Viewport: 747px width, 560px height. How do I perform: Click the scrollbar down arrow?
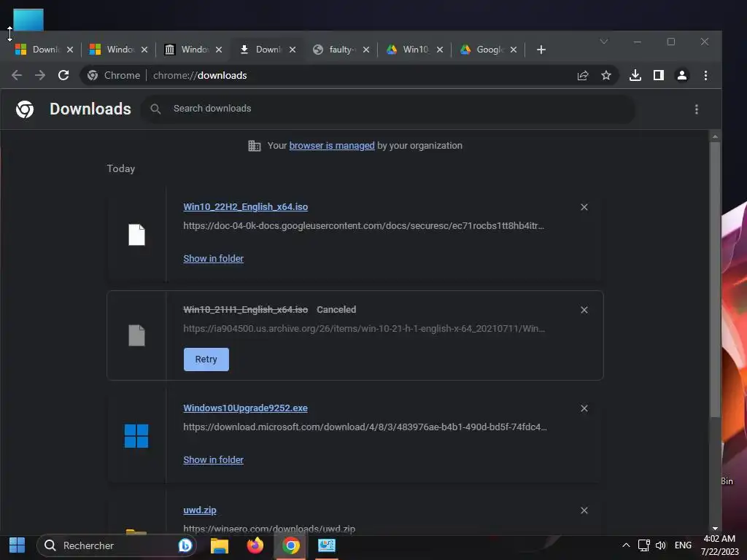(x=715, y=528)
